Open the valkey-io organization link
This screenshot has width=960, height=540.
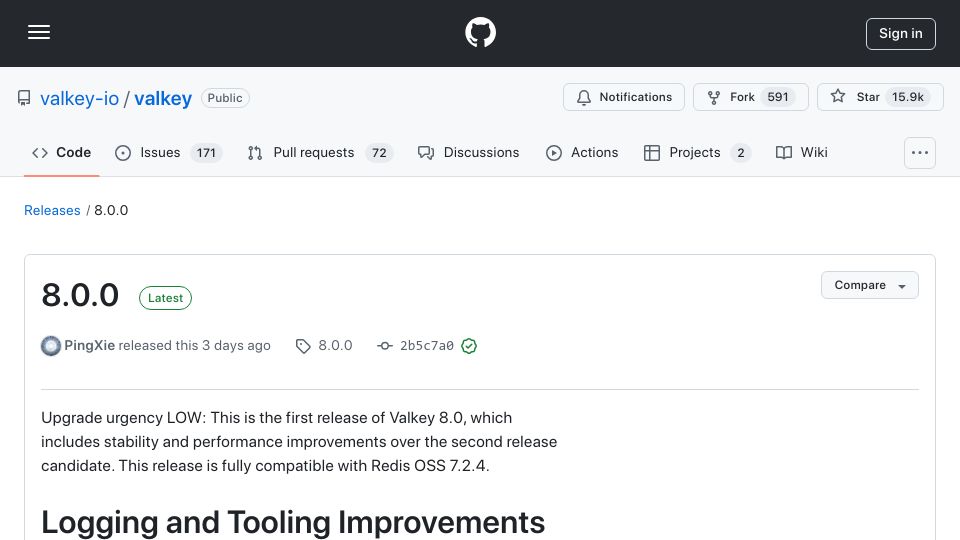pos(80,98)
